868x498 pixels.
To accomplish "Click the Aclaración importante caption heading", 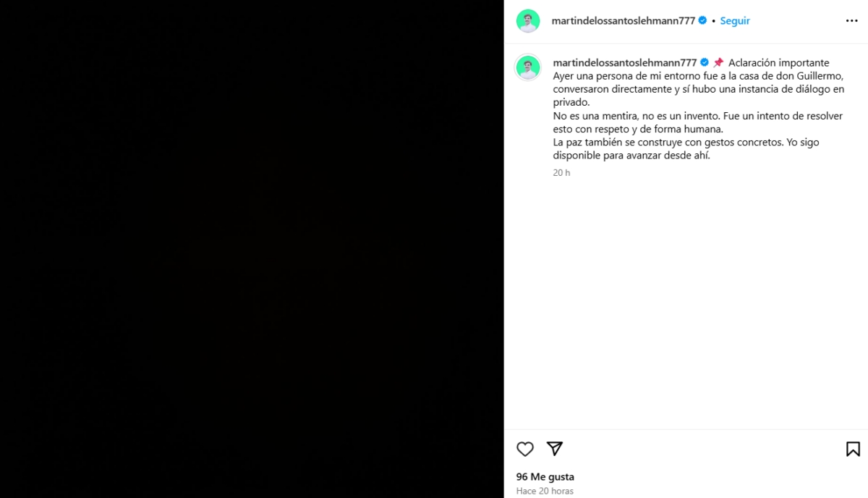I will pyautogui.click(x=779, y=63).
